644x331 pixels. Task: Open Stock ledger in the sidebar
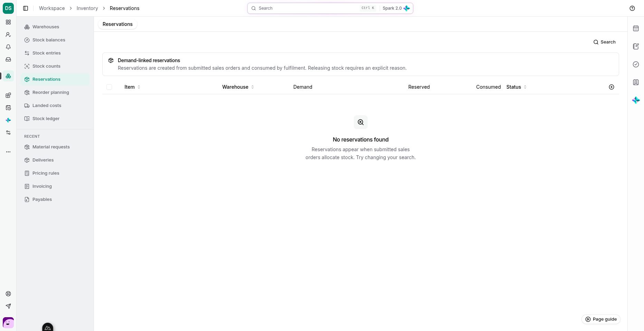click(55, 119)
